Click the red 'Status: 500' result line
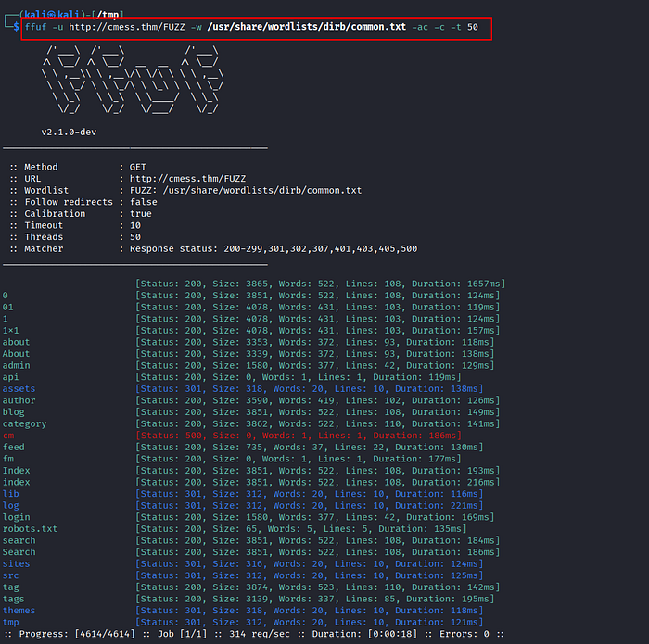The image size is (649, 644). coord(299,436)
